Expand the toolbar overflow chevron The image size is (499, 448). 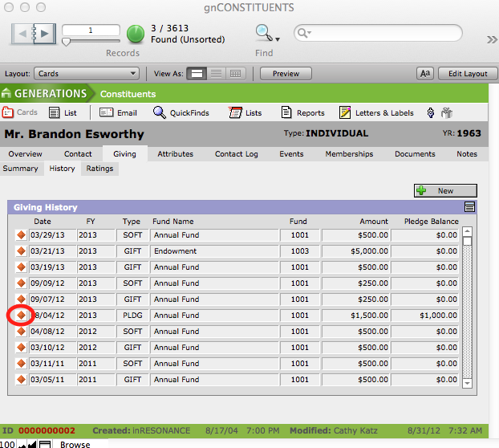coord(492,39)
